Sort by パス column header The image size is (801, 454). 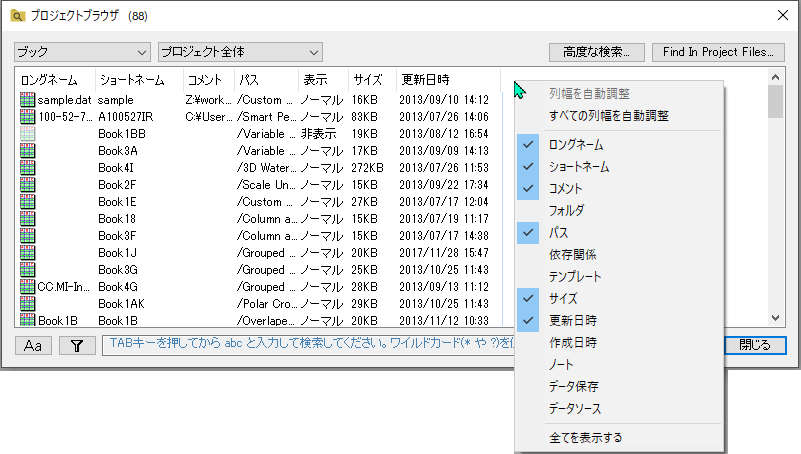tap(266, 80)
